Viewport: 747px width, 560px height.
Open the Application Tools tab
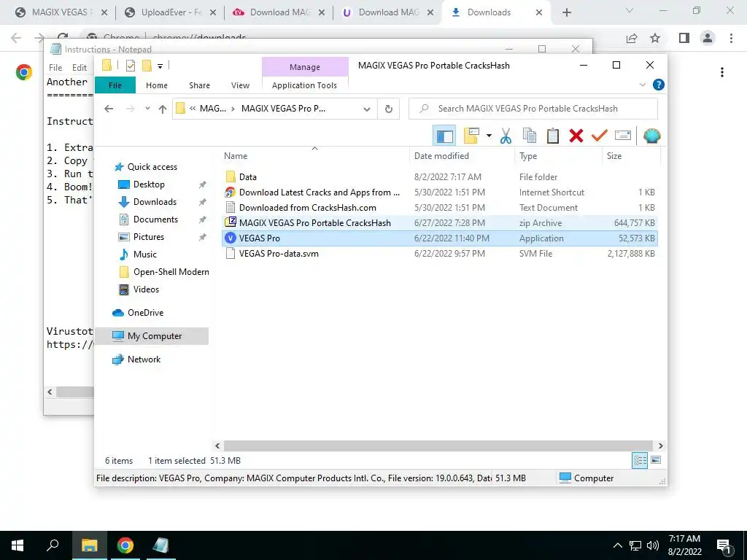click(x=304, y=85)
